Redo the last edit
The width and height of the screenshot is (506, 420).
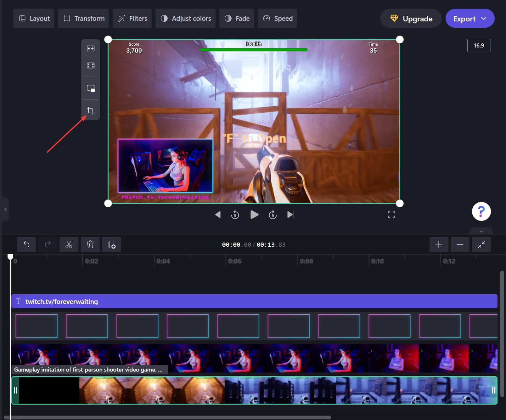[48, 244]
